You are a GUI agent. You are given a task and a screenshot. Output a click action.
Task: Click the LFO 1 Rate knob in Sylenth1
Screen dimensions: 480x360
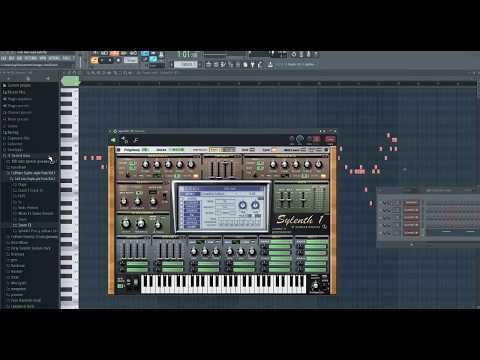coord(194,252)
